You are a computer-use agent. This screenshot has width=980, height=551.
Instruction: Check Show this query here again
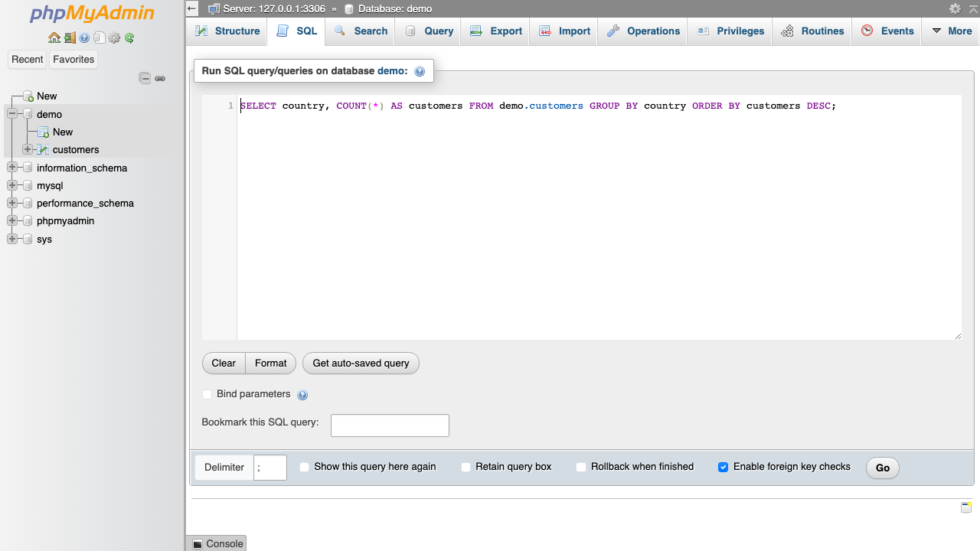[304, 467]
